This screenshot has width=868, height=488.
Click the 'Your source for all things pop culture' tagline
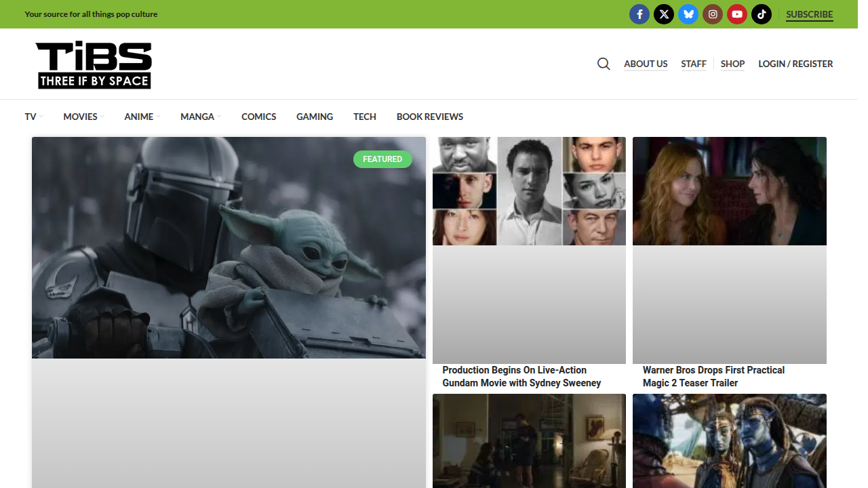click(x=91, y=14)
